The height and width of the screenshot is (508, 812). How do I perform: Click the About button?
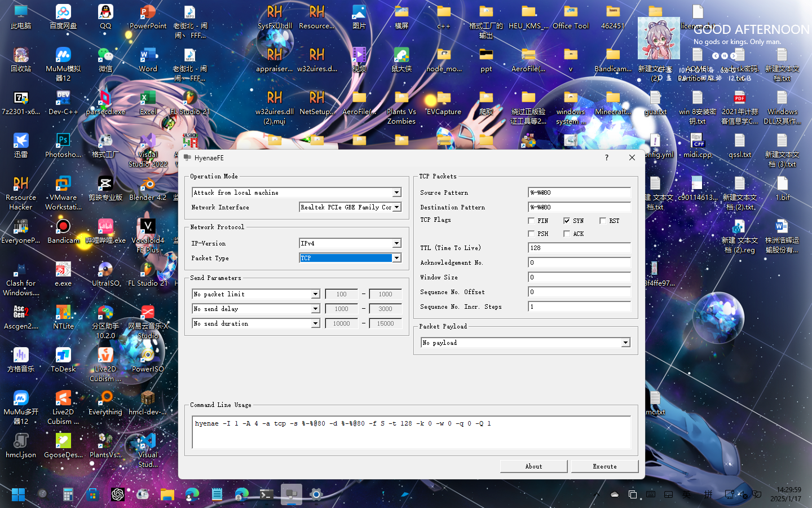click(x=533, y=466)
